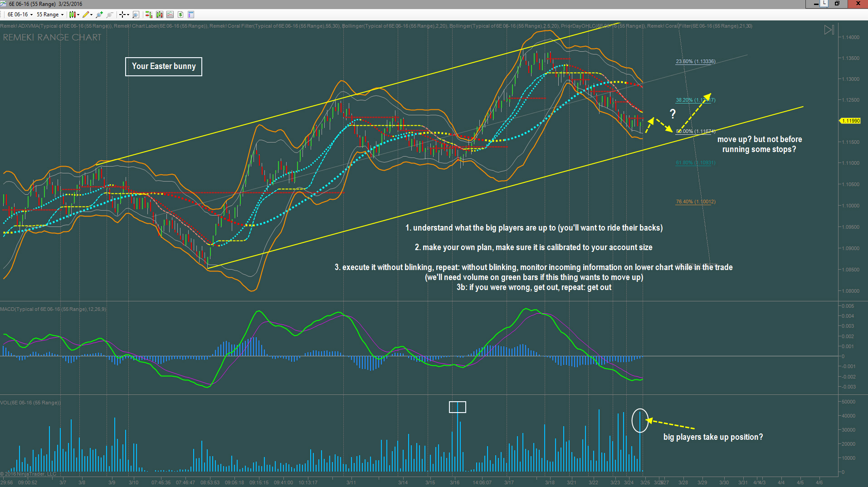Open the chart Properties icon
The height and width of the screenshot is (487, 868).
tap(191, 15)
